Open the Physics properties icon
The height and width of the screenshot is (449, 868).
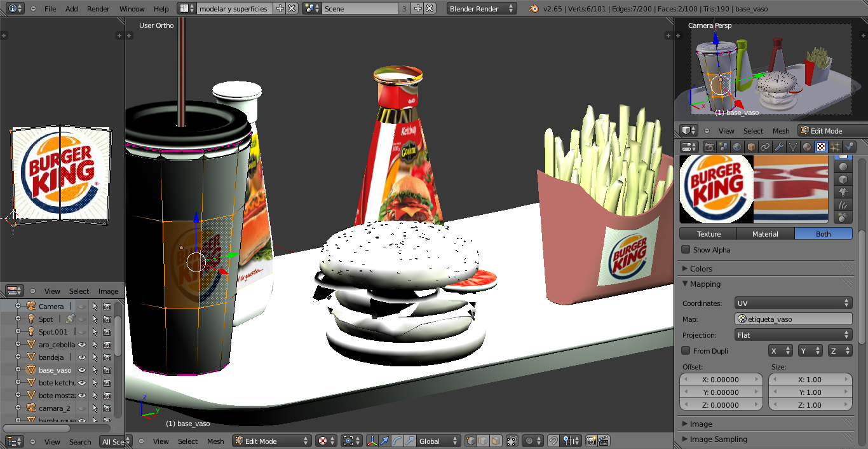point(849,147)
